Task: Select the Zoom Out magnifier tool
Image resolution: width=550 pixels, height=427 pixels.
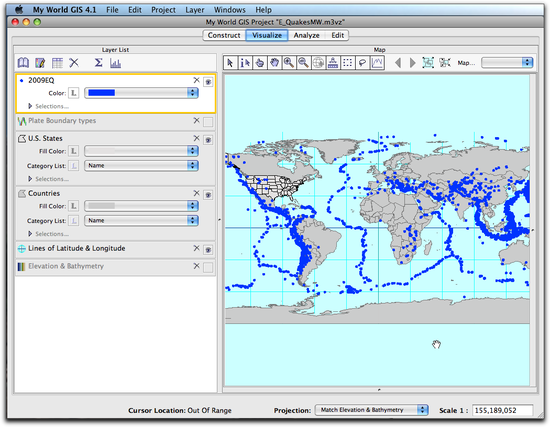Action: 303,63
